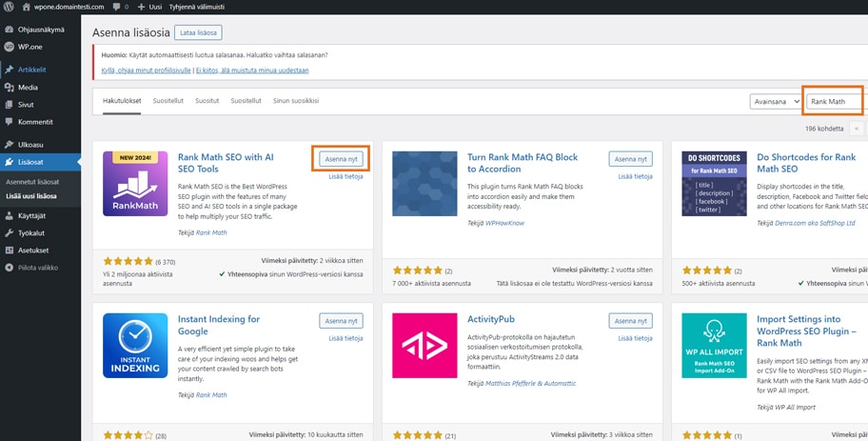Click the ActivityPub five-star rating

coord(418,435)
